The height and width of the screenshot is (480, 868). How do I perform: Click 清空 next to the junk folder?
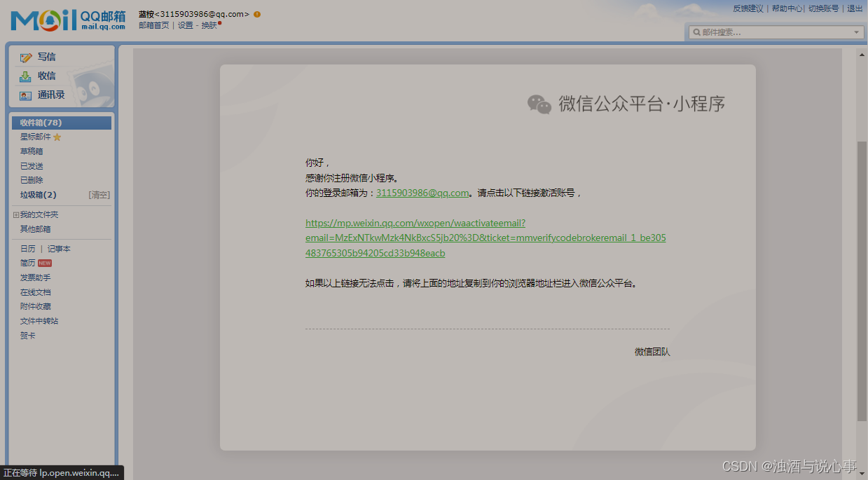click(x=99, y=195)
